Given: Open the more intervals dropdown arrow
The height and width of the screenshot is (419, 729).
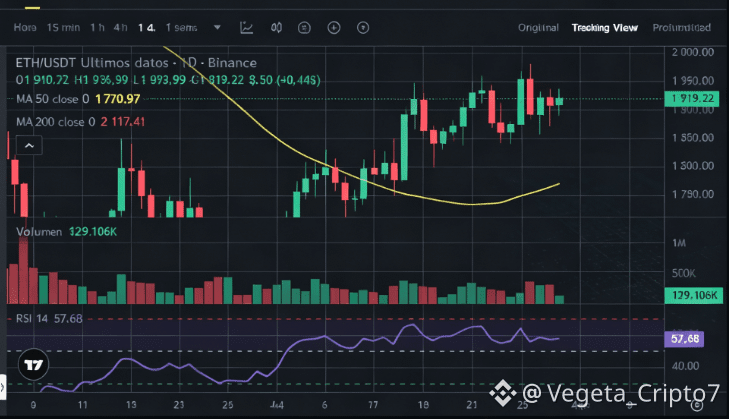Looking at the screenshot, I should (217, 27).
